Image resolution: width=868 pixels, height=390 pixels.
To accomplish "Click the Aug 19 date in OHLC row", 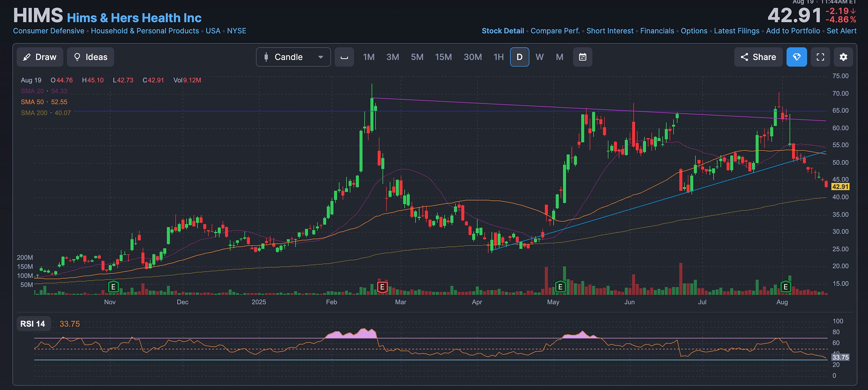I will pos(31,80).
